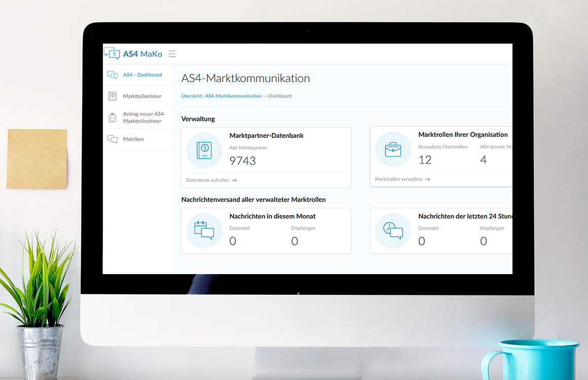Click the Marktpartner-Datenbank circular icon

tap(204, 150)
